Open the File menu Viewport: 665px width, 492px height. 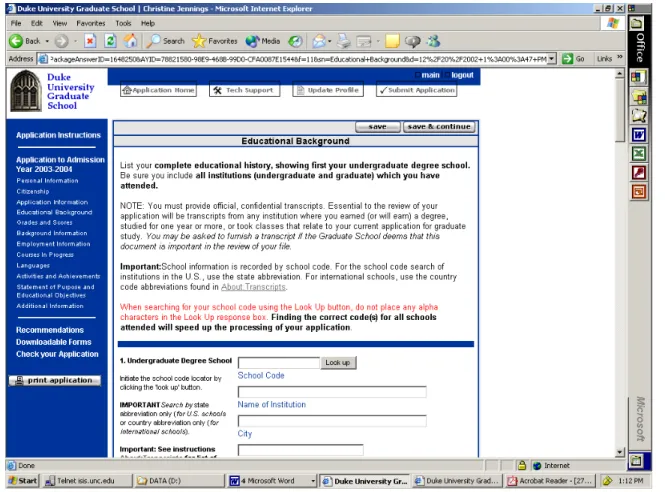[x=16, y=23]
